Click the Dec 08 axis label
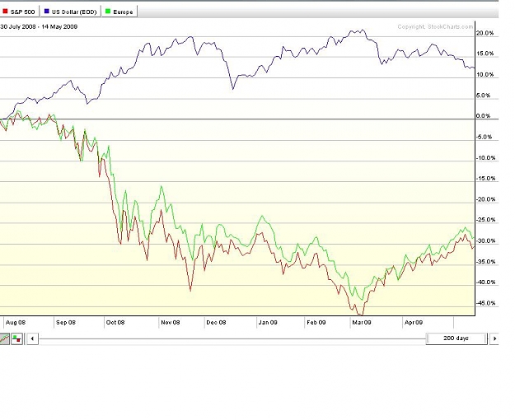This screenshot has height=420, width=515. point(216,323)
